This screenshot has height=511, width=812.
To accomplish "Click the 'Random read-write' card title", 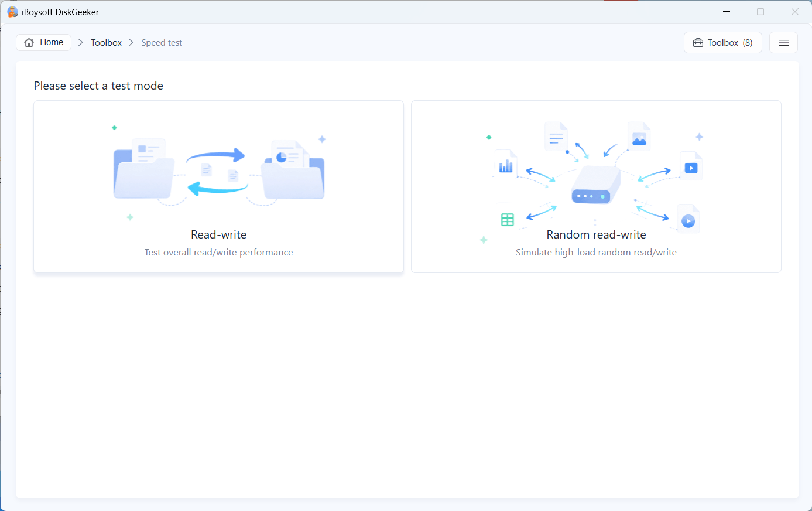I will click(x=596, y=234).
